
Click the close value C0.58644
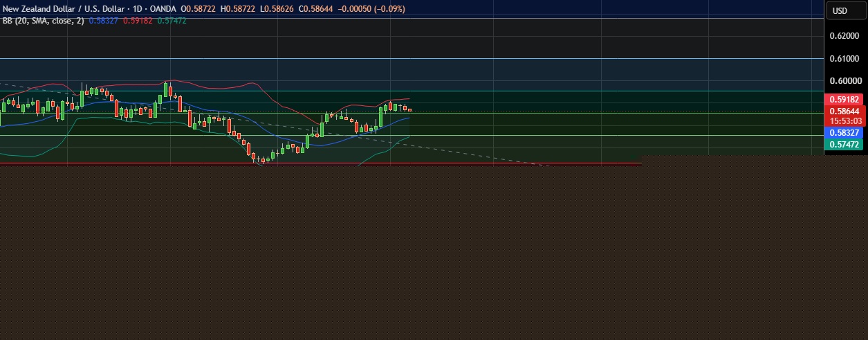(315, 8)
